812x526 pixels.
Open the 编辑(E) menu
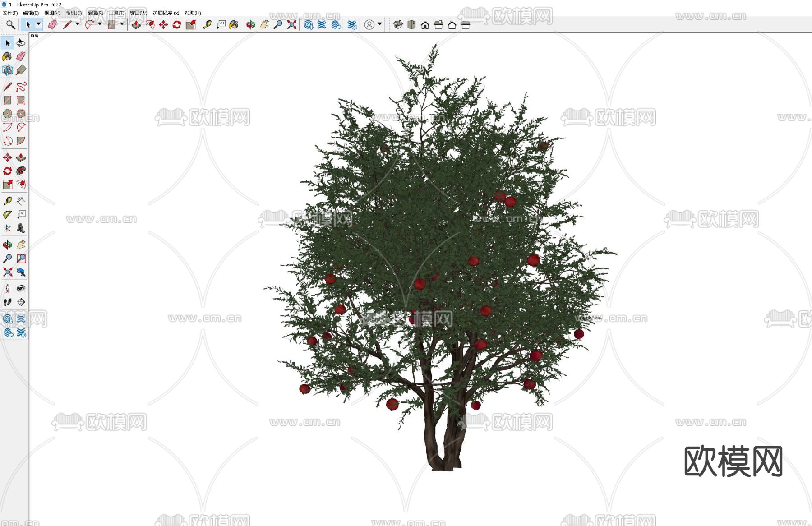31,13
